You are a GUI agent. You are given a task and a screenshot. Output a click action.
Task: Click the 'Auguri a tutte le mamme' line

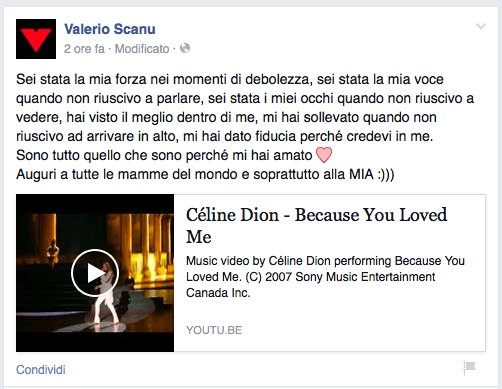205,174
